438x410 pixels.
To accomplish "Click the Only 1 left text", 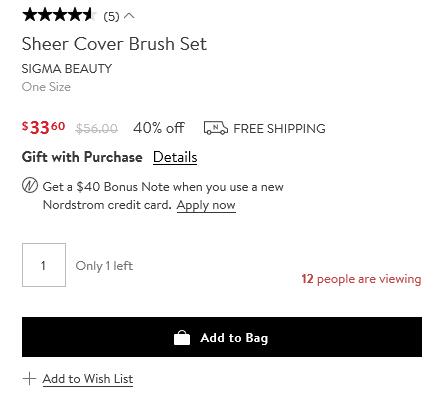I will tap(104, 266).
